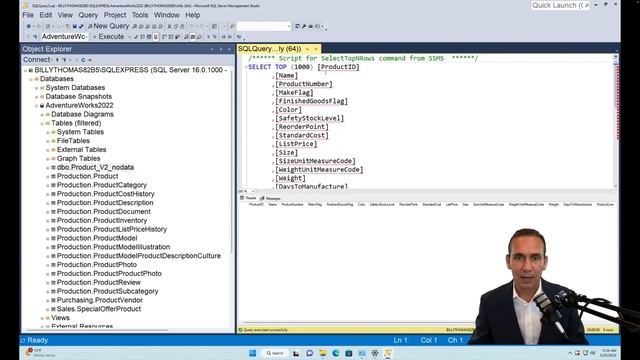Close the SQLQuery editor tab
The image size is (640, 360).
point(316,49)
